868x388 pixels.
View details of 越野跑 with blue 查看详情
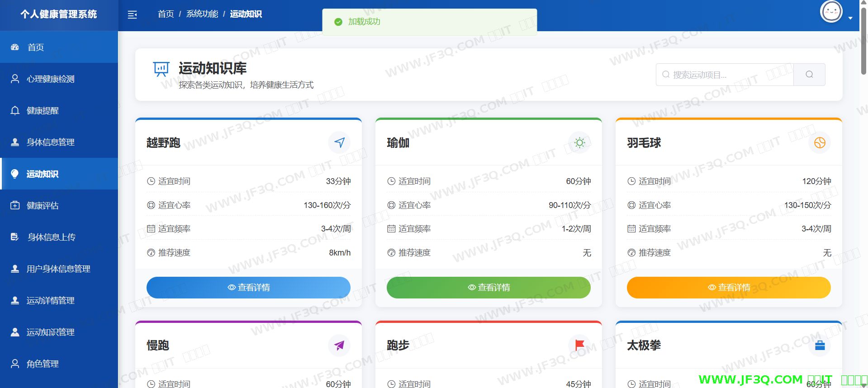[248, 288]
